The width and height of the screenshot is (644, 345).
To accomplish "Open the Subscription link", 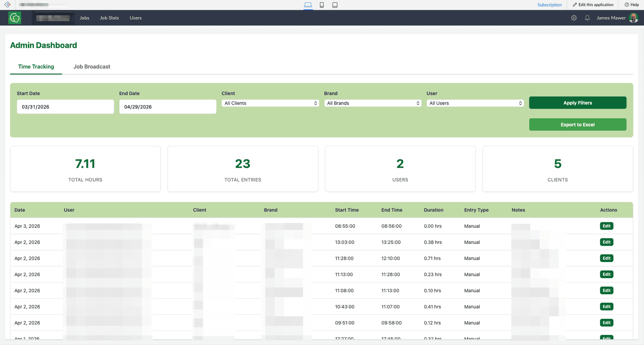I will (549, 5).
